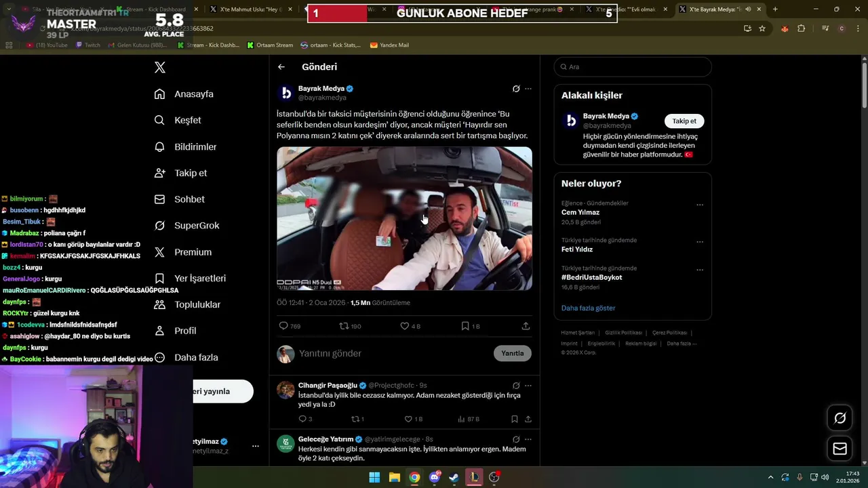Image resolution: width=868 pixels, height=488 pixels.
Task: Open Gizlilik Politikası footer link
Action: point(623,333)
